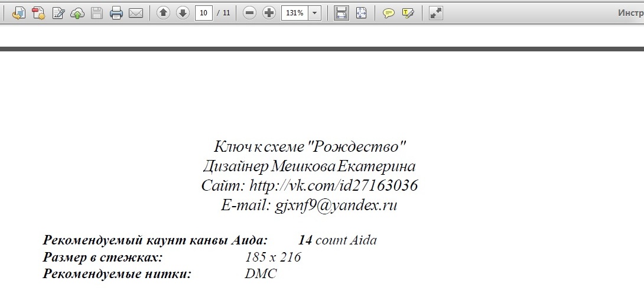The width and height of the screenshot is (644, 297).
Task: Click the upload to cloud icon
Action: click(x=77, y=13)
